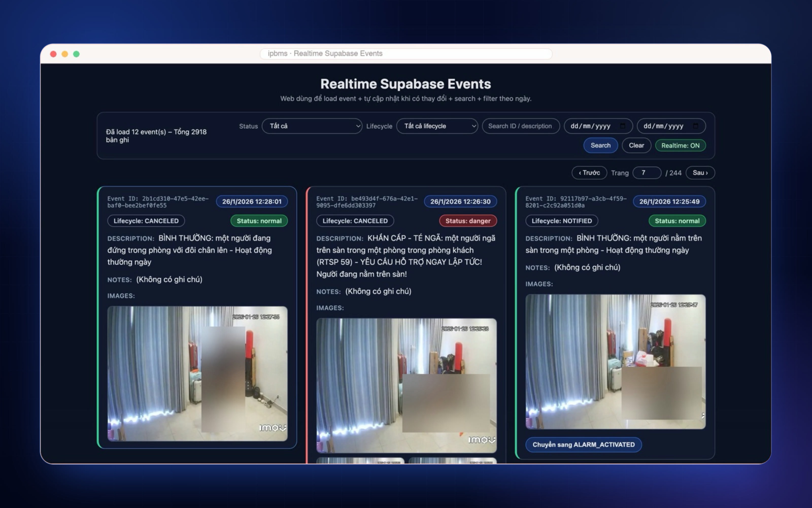Click timestamp badge 26/1/2026 12:28:01

(x=252, y=202)
